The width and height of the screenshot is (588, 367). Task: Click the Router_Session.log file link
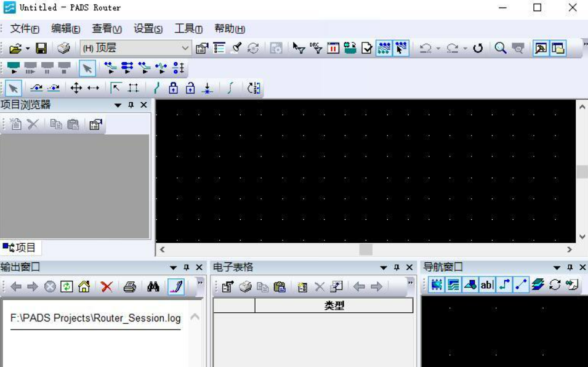pos(95,318)
